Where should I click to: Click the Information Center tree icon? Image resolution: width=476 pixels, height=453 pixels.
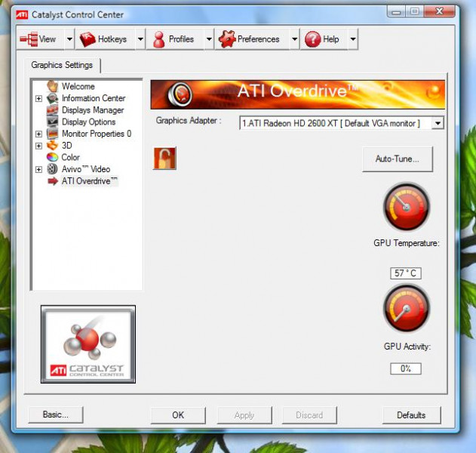click(52, 98)
